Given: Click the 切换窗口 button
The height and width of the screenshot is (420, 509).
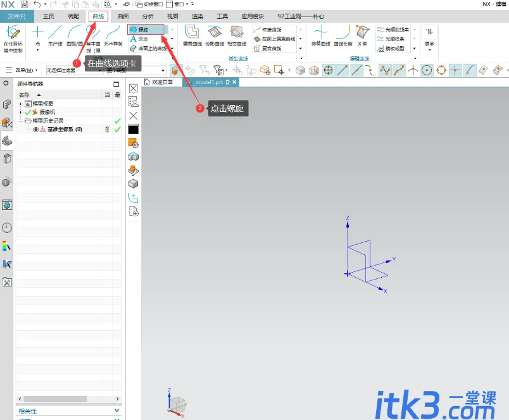Looking at the screenshot, I should point(149,4).
